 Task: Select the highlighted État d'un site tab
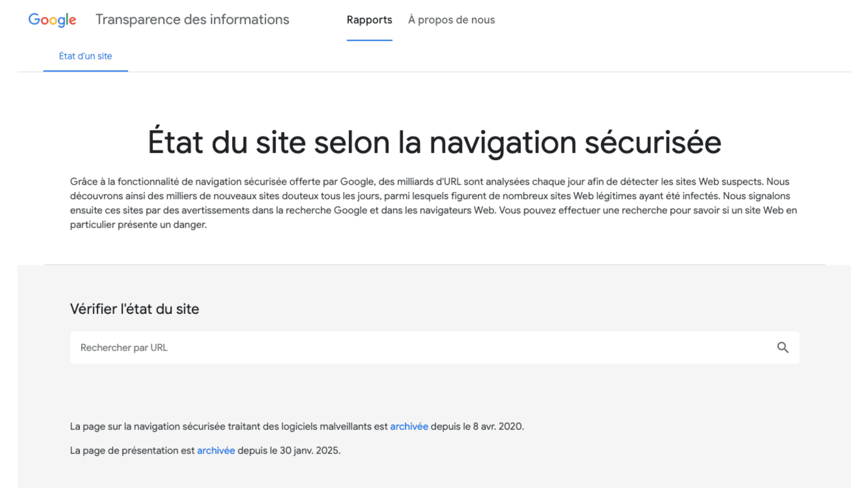click(85, 56)
